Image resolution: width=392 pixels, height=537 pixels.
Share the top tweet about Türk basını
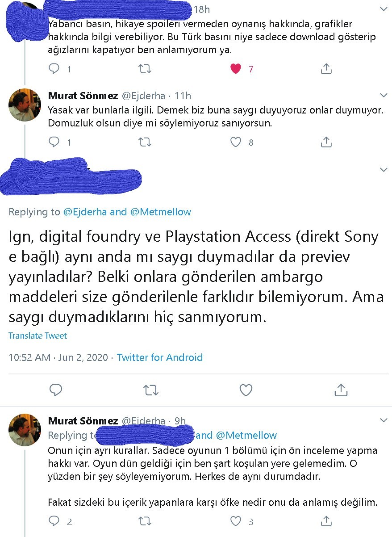(x=326, y=69)
